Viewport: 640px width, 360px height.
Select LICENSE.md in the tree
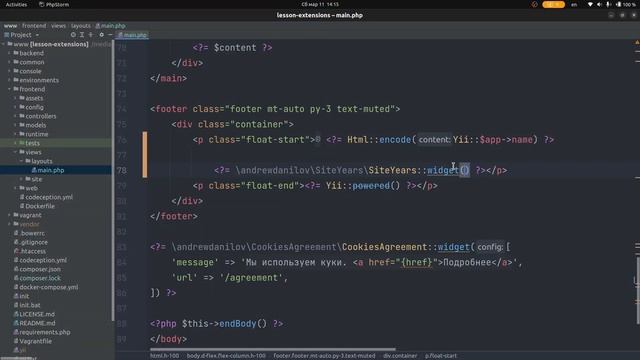click(x=37, y=314)
